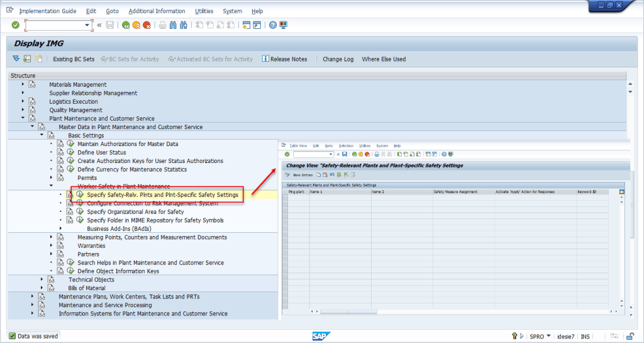Execute Specify Organizational Area for Safety activity

pyautogui.click(x=80, y=211)
